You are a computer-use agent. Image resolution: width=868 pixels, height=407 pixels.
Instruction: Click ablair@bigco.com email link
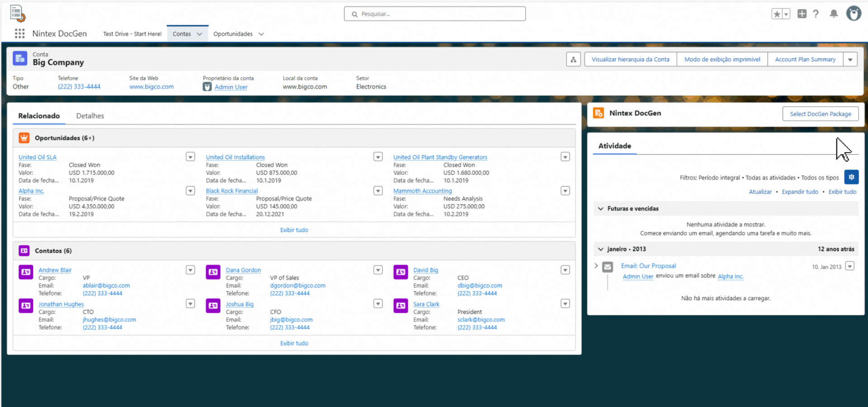coord(106,286)
